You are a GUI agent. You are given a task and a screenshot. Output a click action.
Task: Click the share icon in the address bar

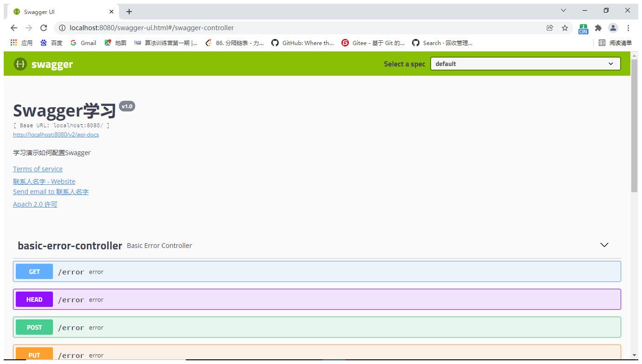click(550, 28)
